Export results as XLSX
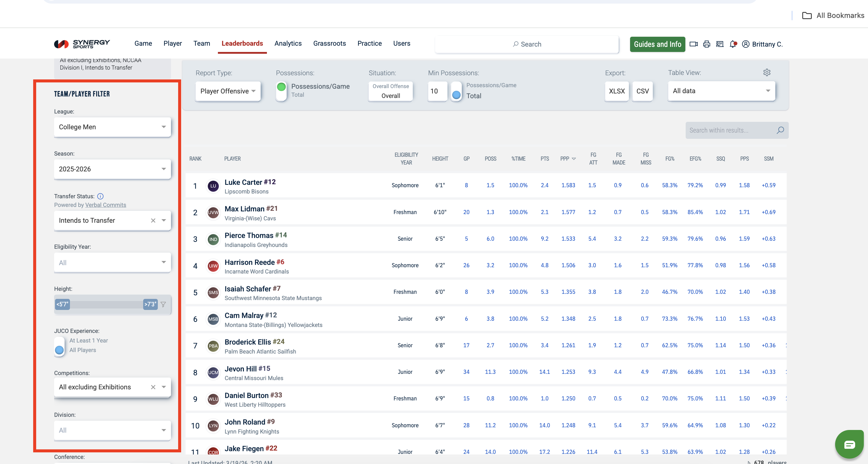 [616, 91]
